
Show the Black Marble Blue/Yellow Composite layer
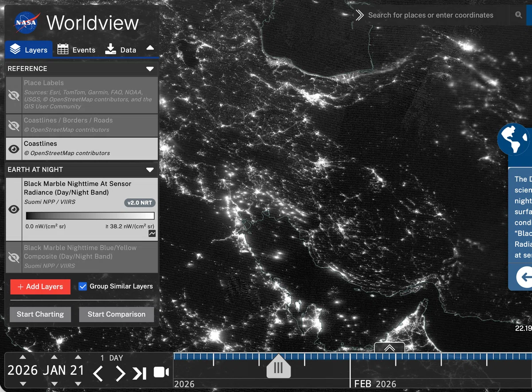pos(14,257)
